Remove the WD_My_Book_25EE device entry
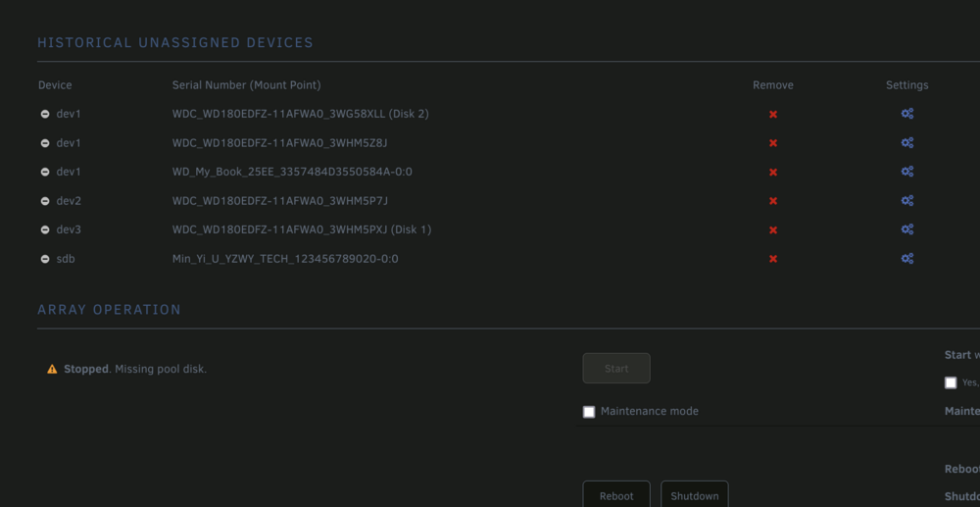Image resolution: width=980 pixels, height=507 pixels. pyautogui.click(x=773, y=172)
